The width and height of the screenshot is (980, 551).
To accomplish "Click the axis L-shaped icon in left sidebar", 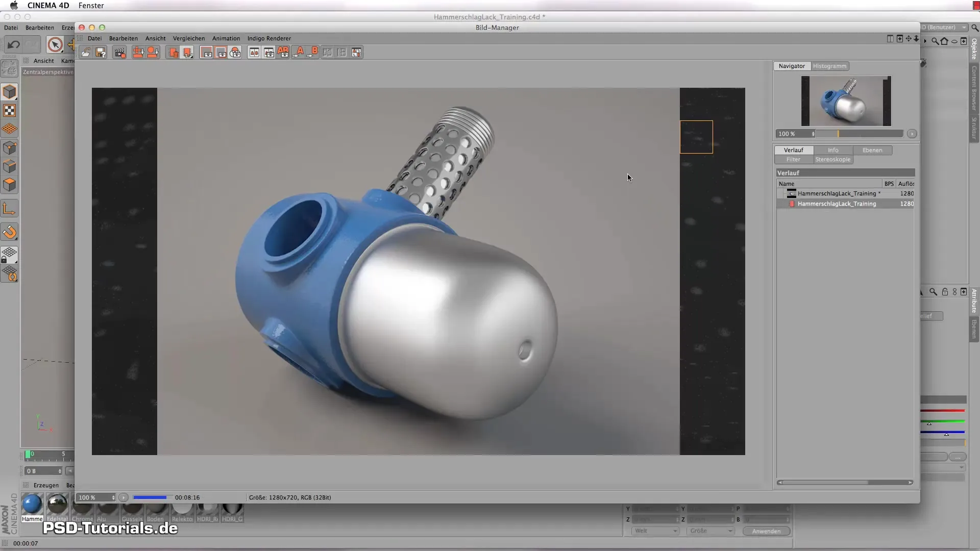I will pos(10,209).
